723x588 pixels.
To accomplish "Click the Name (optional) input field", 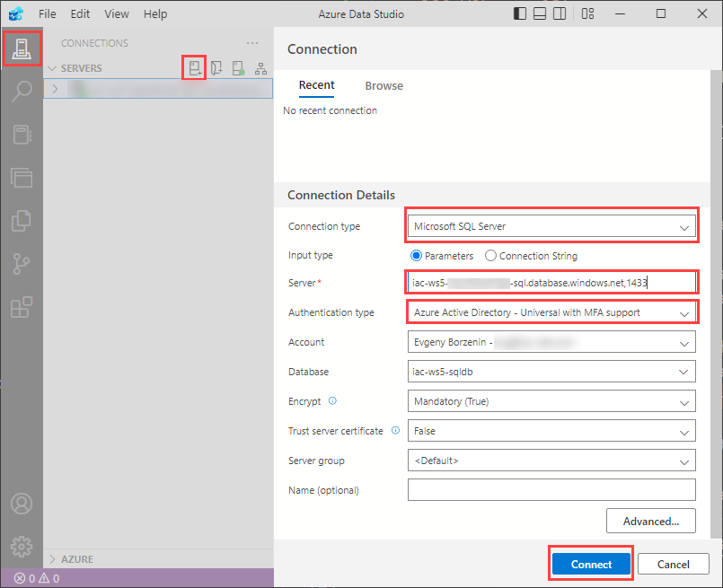I will point(551,490).
